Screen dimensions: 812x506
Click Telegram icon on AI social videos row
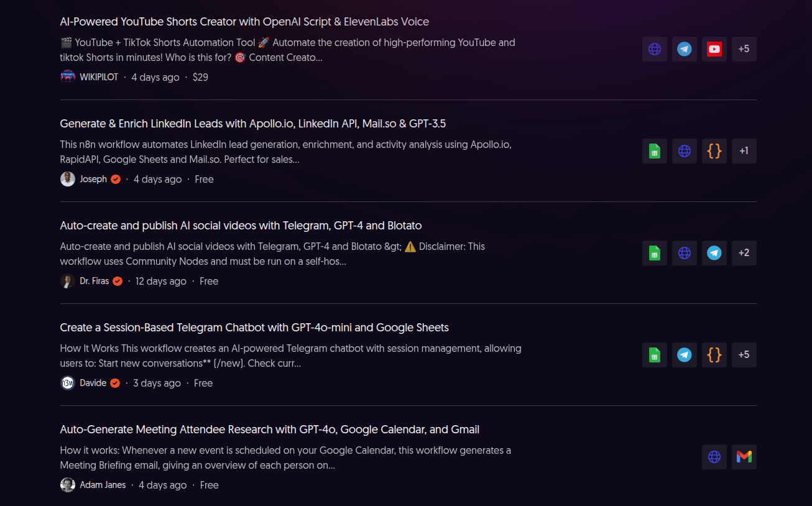pyautogui.click(x=714, y=253)
